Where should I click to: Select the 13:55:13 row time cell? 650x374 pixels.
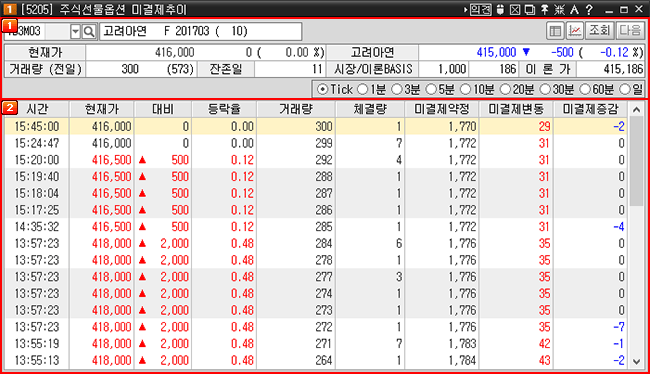click(x=36, y=360)
